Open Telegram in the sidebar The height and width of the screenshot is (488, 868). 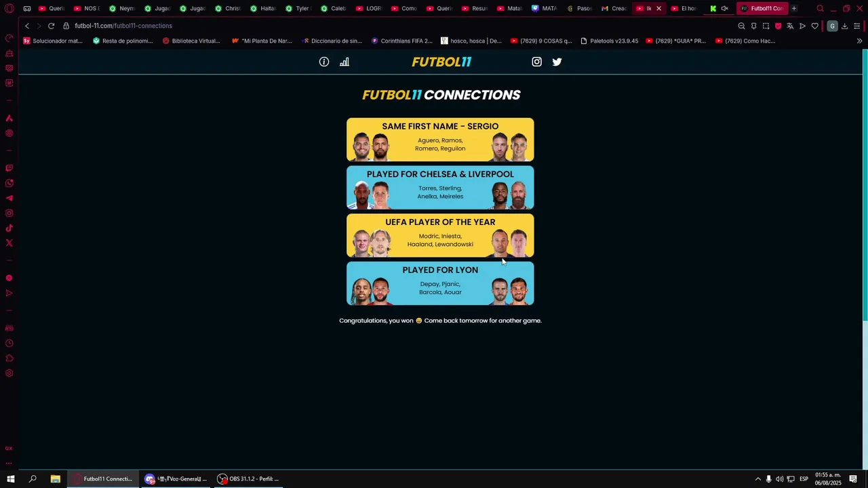click(9, 198)
